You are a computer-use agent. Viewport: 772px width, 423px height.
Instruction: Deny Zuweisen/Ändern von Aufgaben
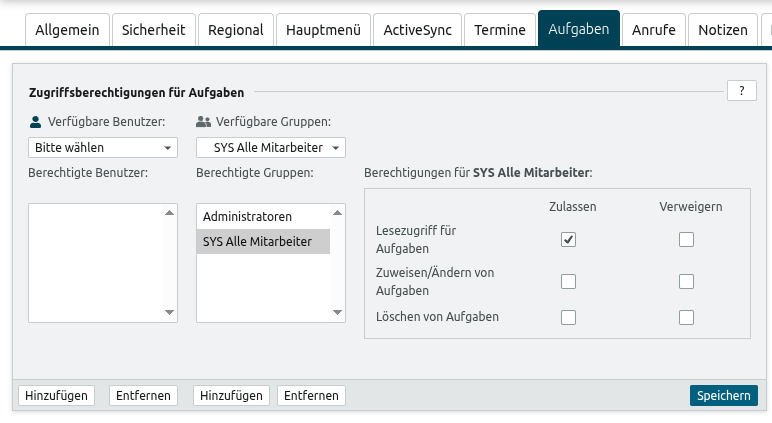point(686,281)
